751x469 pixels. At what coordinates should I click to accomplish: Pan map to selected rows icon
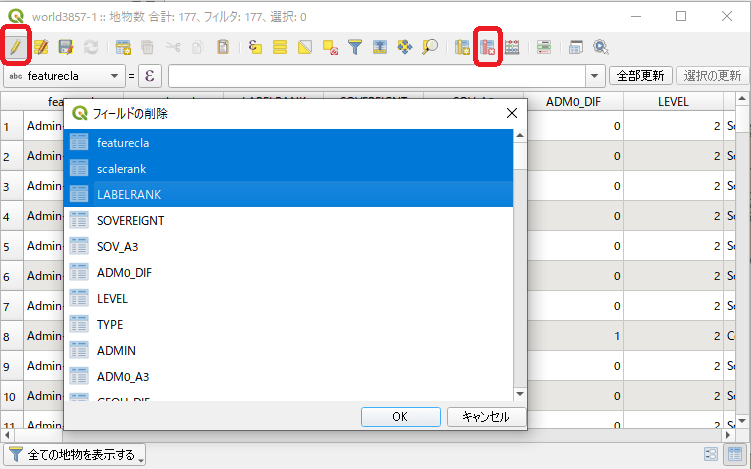point(405,47)
